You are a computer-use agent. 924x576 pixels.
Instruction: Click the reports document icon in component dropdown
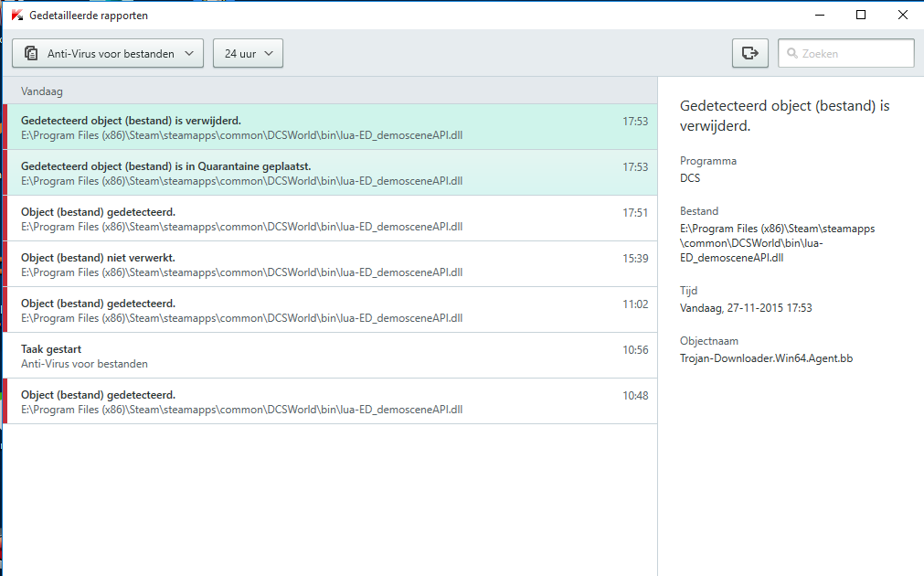[x=31, y=53]
